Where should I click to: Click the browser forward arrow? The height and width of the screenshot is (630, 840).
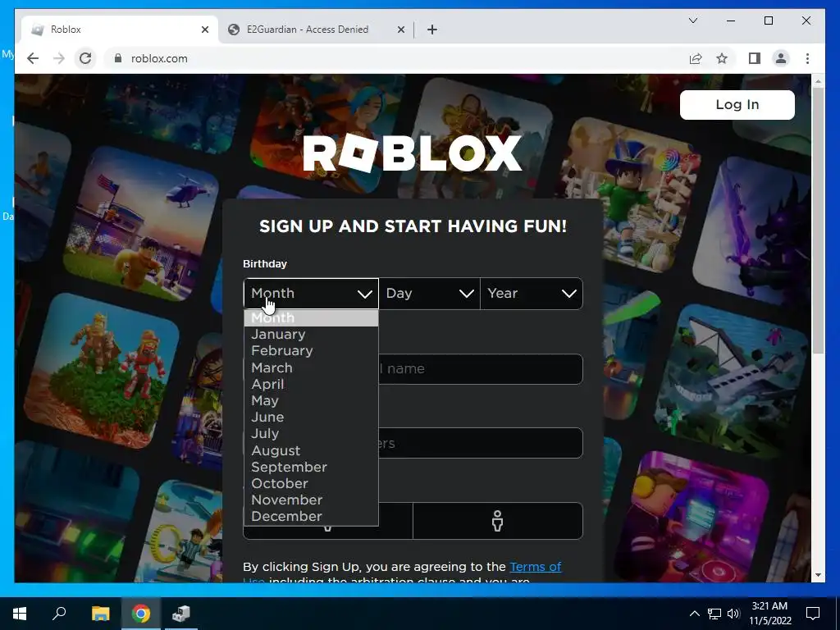(x=59, y=58)
